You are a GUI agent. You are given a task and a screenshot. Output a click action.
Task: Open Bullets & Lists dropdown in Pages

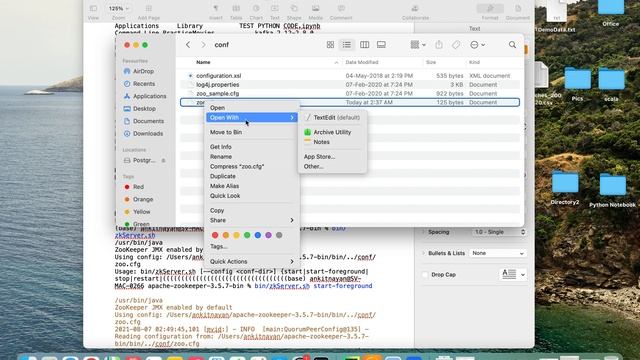(498, 253)
